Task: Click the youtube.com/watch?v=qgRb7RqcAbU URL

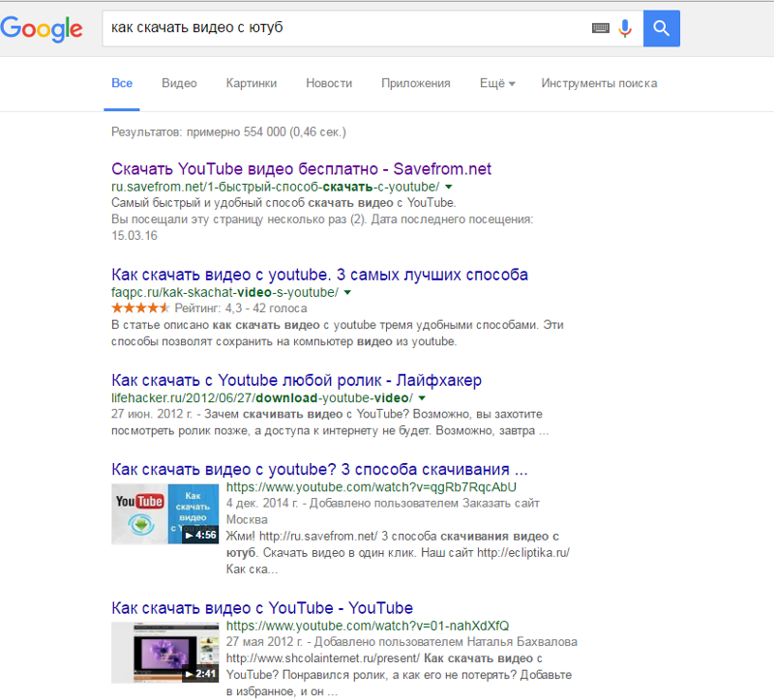Action: (372, 487)
